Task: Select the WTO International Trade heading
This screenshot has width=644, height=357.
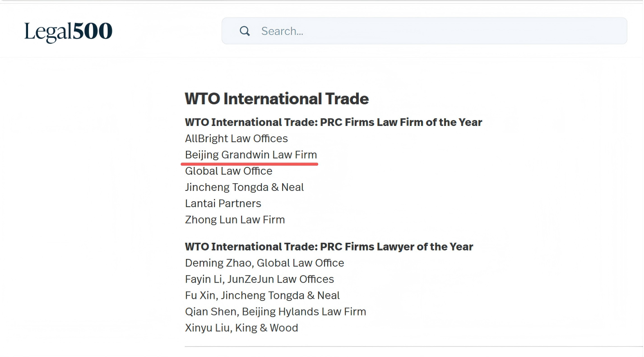Action: [277, 99]
